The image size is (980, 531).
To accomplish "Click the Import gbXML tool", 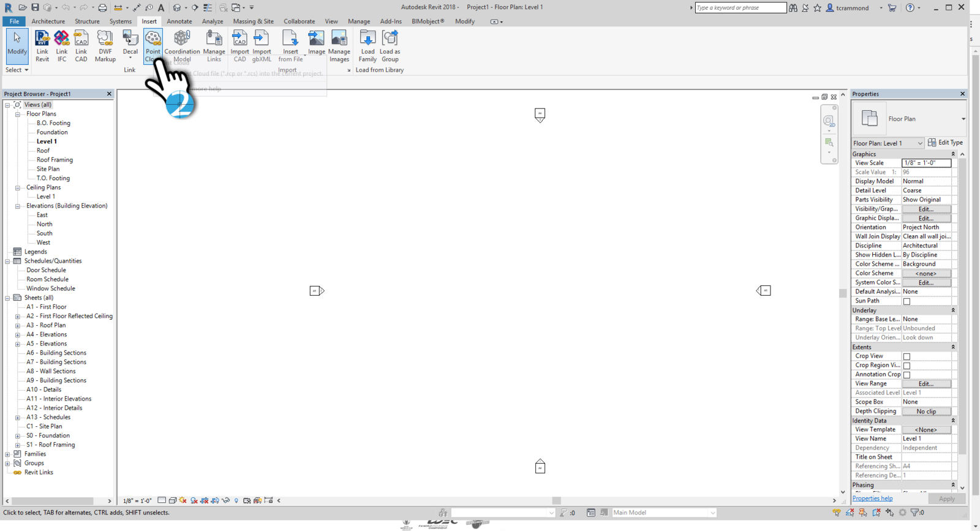I will pos(262,45).
